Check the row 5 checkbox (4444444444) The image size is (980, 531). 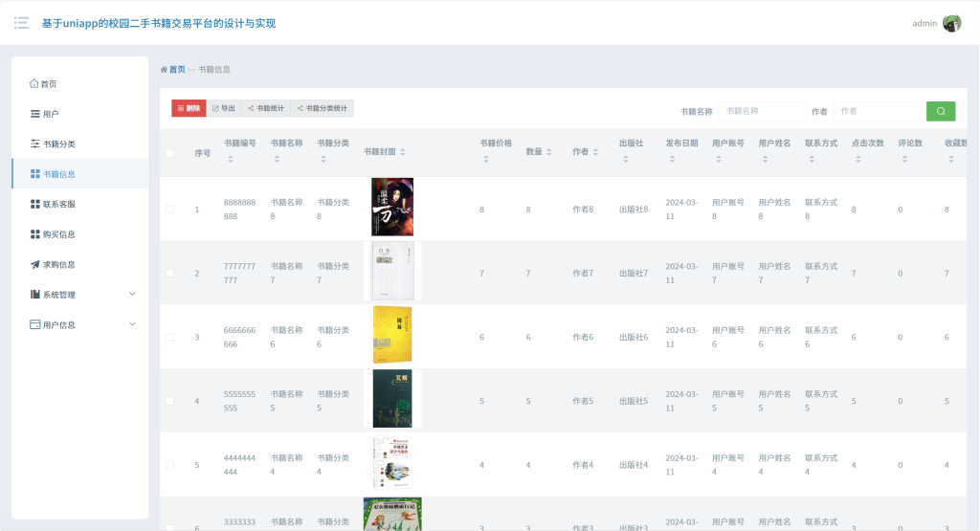tap(170, 465)
